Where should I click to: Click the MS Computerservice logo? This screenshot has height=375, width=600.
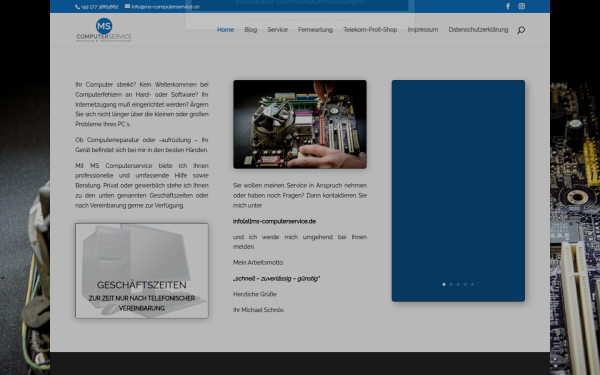[x=104, y=30]
